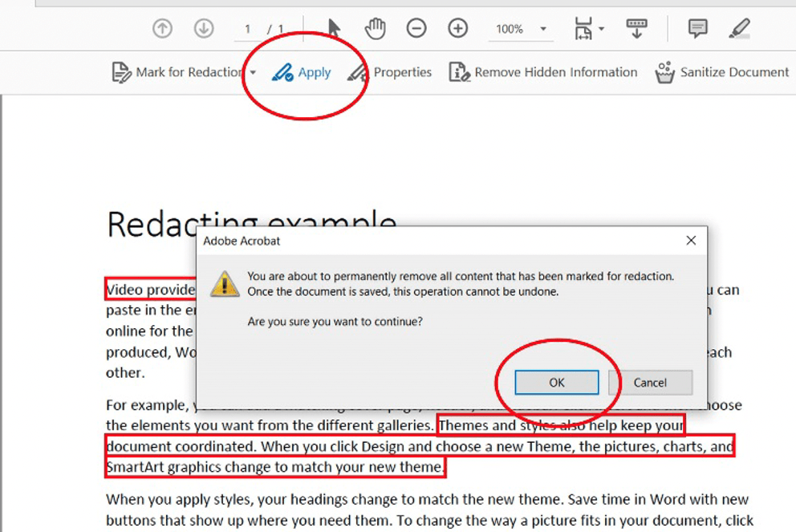
Task: Go to the previous page arrow
Action: coord(162,28)
